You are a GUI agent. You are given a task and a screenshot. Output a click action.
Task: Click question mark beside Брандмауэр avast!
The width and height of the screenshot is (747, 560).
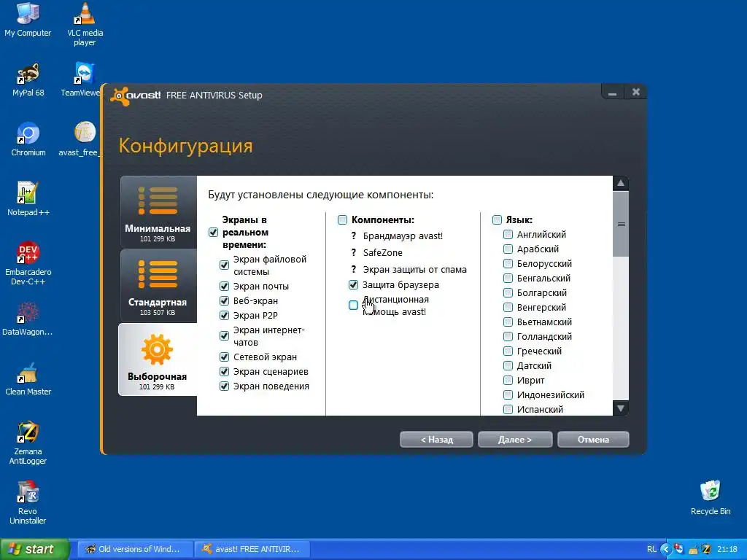tap(354, 236)
